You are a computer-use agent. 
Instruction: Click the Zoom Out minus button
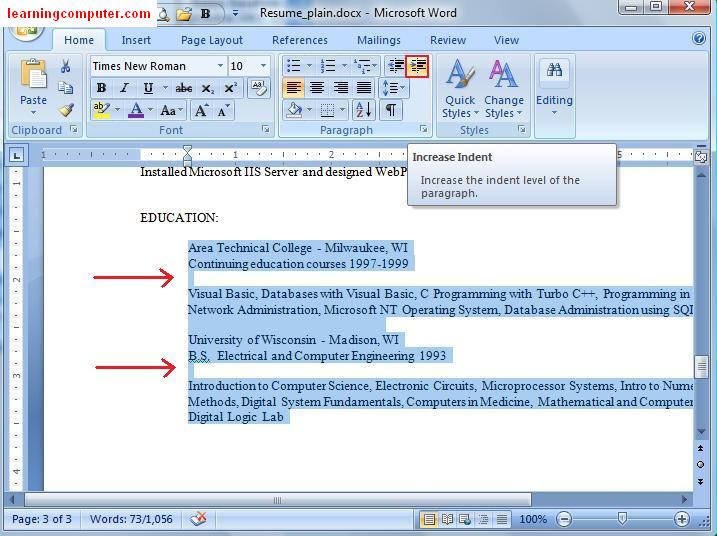click(564, 519)
